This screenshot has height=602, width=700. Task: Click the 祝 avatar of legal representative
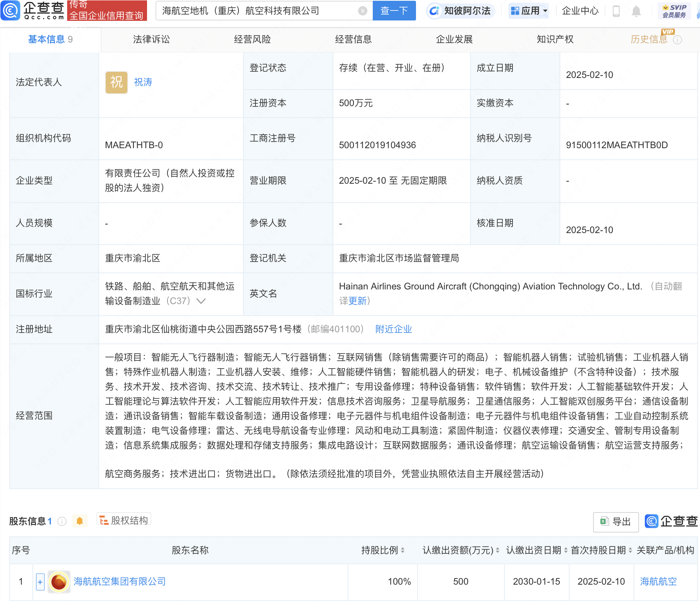pos(117,82)
